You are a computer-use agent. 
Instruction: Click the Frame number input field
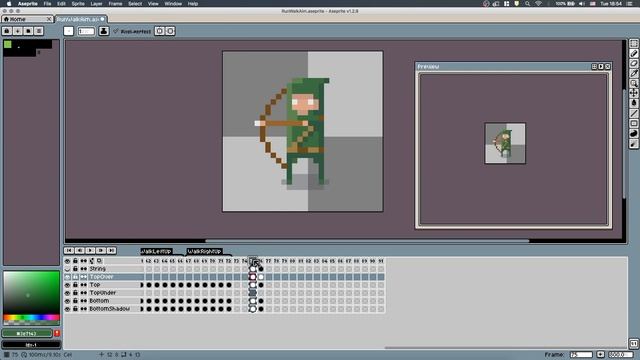click(581, 355)
